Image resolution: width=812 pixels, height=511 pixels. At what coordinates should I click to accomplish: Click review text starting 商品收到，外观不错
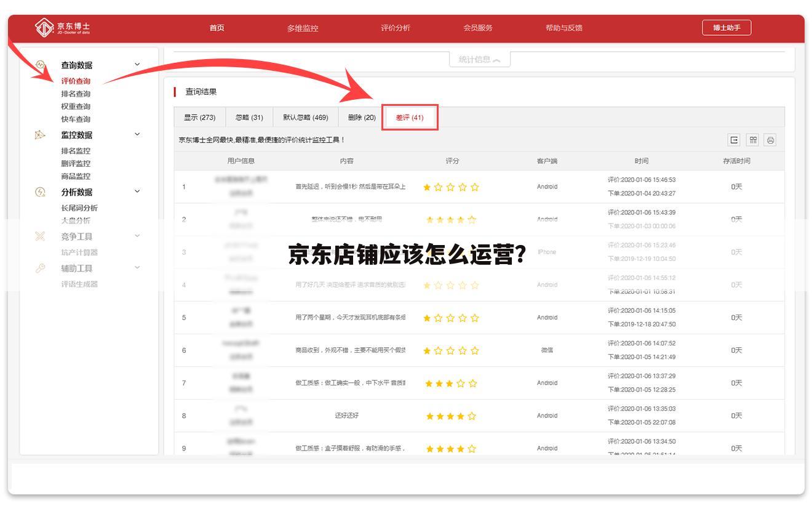[x=351, y=350]
